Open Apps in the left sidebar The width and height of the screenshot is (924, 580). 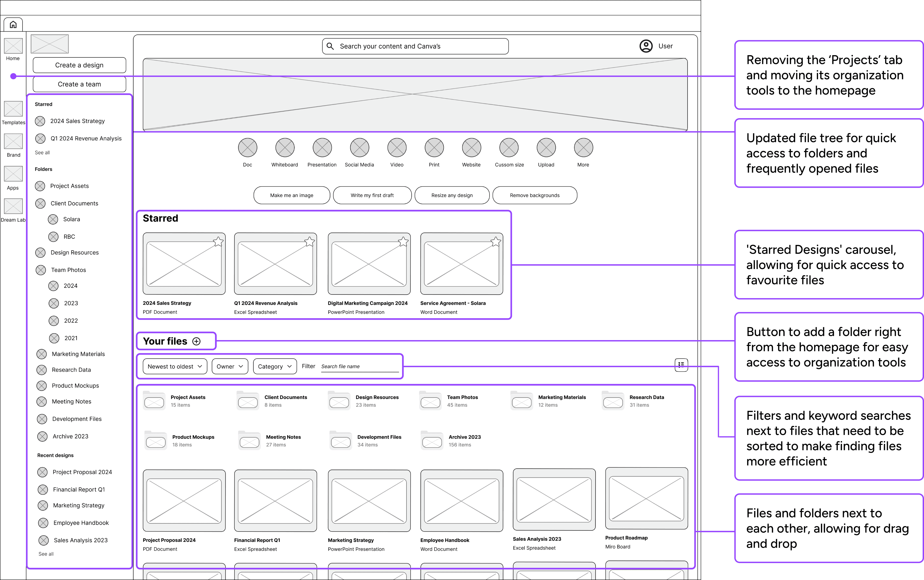tap(13, 178)
